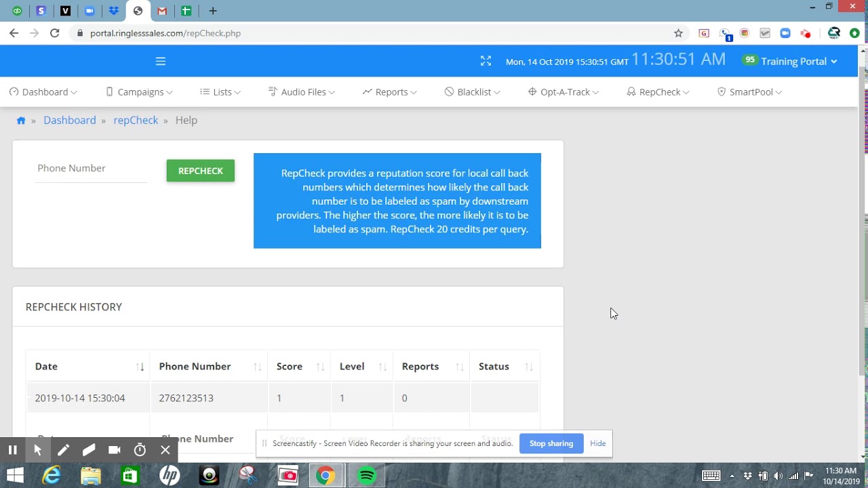Expand the Audio Files menu
868x488 pixels.
tap(302, 92)
